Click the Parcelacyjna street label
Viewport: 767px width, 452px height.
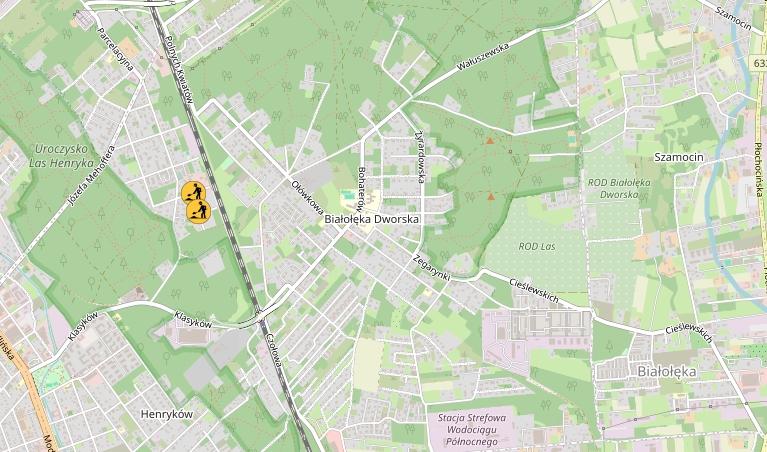[x=116, y=49]
